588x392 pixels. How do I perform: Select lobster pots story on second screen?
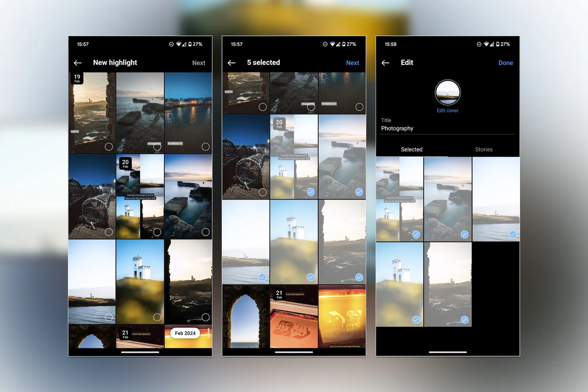click(263, 192)
